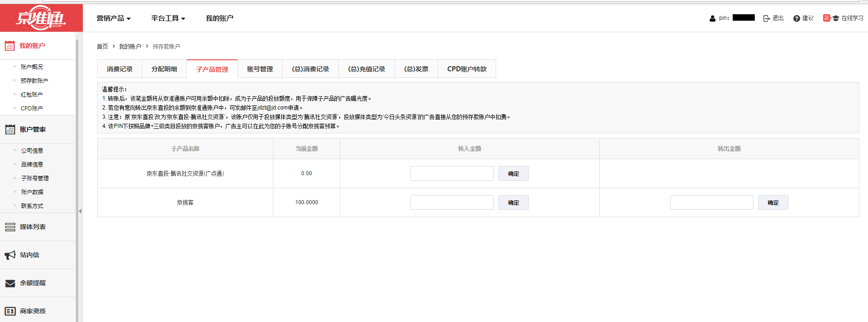This screenshot has height=322, width=868.
Task: Click the 站内信 megaphone icon
Action: tap(10, 255)
